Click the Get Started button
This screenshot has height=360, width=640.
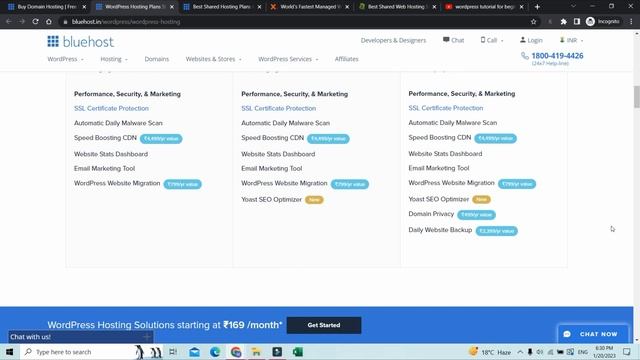click(324, 325)
